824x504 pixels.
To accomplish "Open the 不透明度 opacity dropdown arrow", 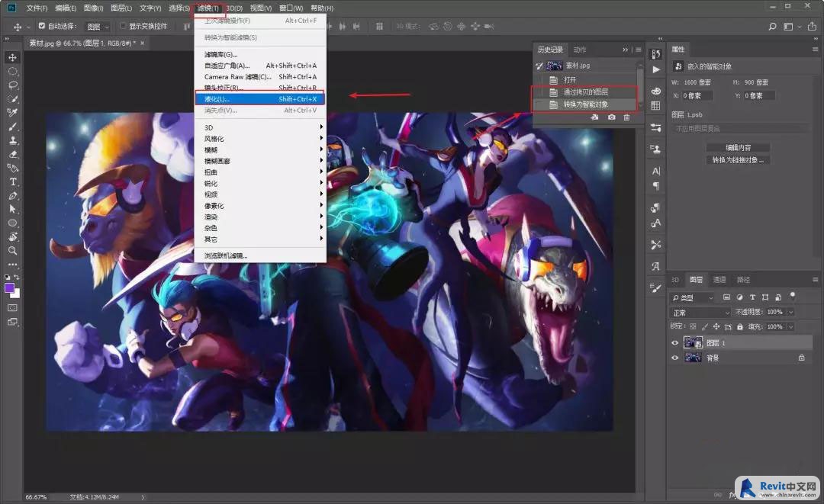I will tap(790, 313).
